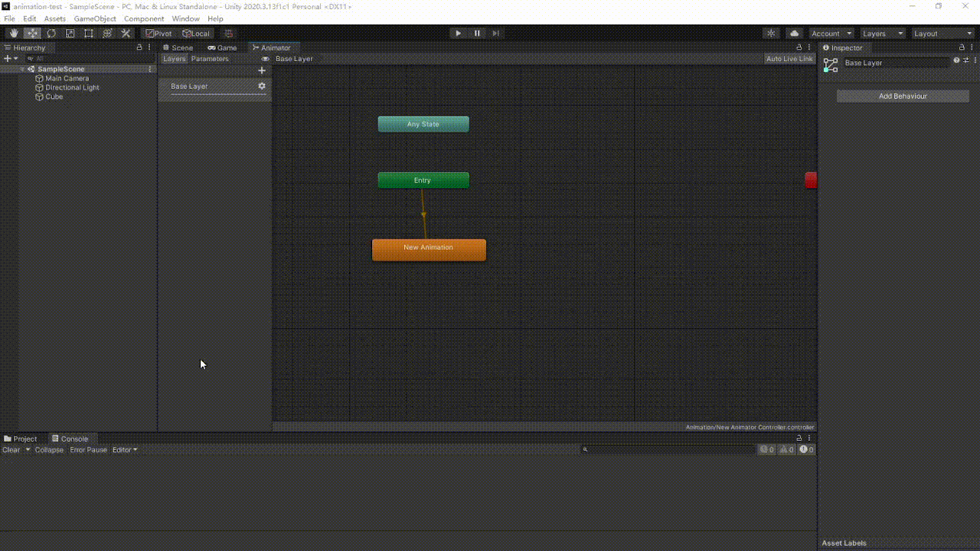The width and height of the screenshot is (980, 551).
Task: Toggle Error Pause in Console
Action: pyautogui.click(x=89, y=449)
